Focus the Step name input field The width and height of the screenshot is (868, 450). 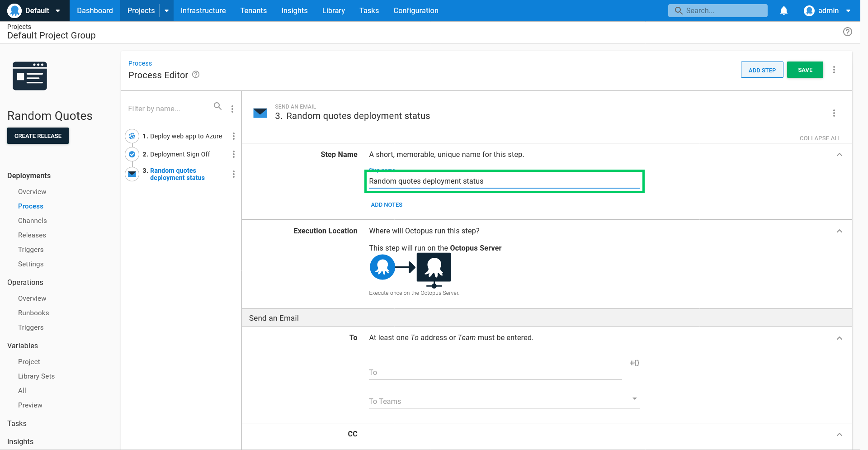pyautogui.click(x=505, y=181)
